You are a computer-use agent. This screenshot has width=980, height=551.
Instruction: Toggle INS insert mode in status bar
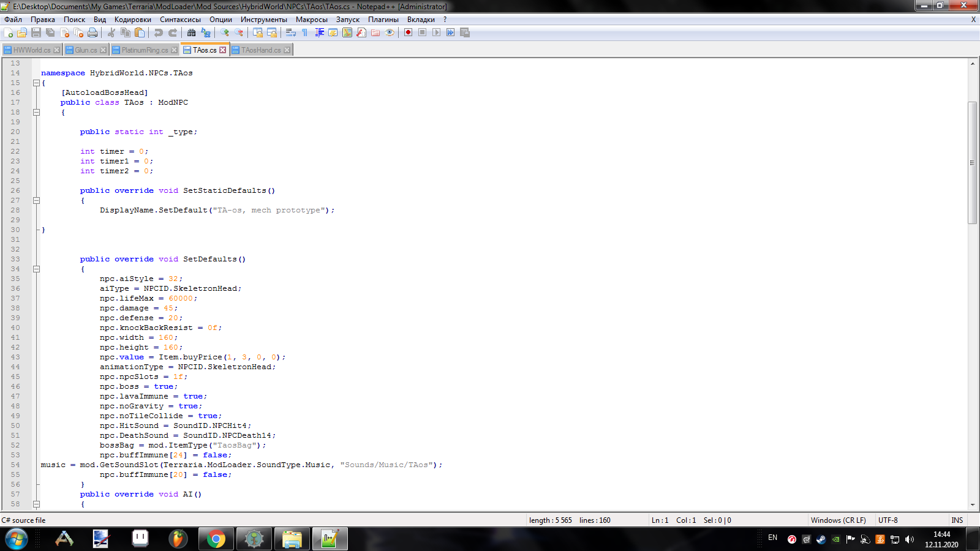[x=957, y=520]
